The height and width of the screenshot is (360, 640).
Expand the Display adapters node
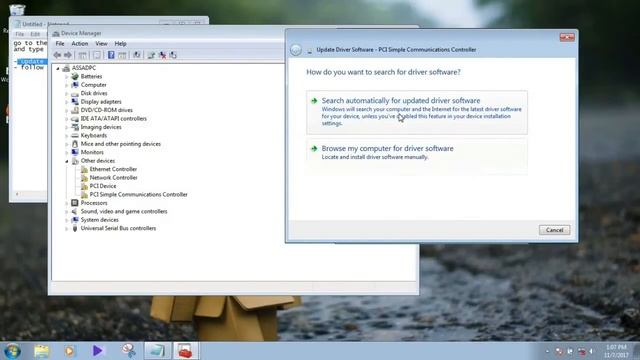67,102
